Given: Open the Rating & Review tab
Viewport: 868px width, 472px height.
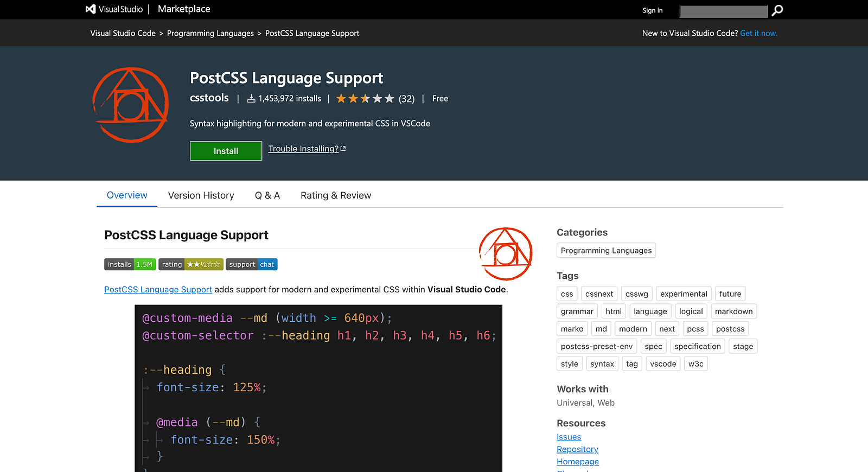Looking at the screenshot, I should [x=336, y=195].
